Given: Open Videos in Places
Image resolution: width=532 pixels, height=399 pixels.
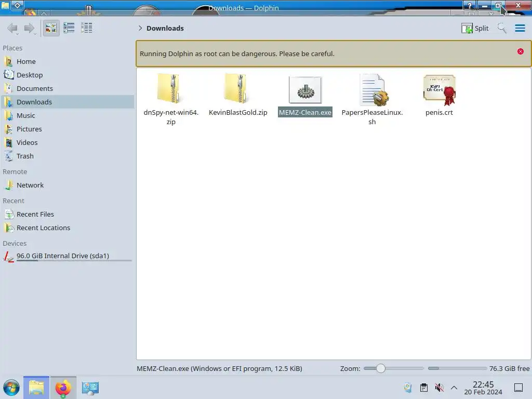Looking at the screenshot, I should coord(67,143).
